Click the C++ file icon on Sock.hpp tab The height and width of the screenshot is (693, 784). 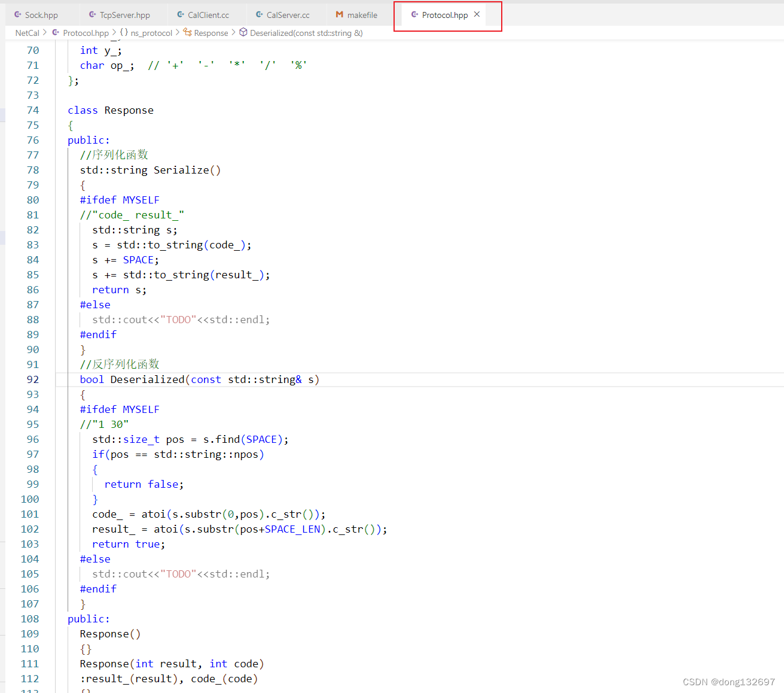point(18,14)
